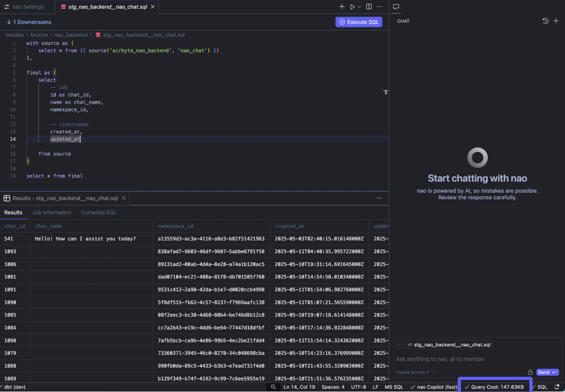Screen dimensions: 565x392
Task: View 1 Downstreams link
Action: [x=29, y=22]
